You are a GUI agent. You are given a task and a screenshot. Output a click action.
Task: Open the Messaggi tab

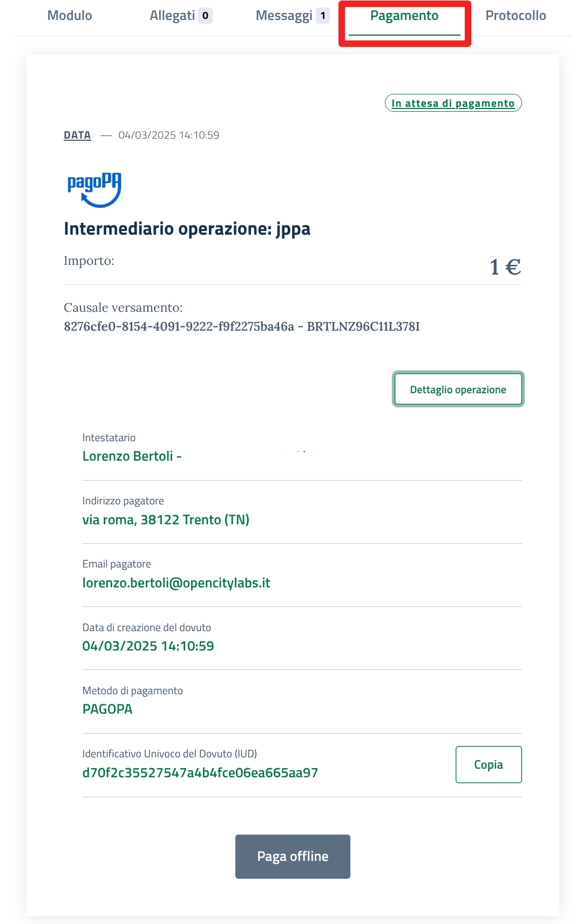pyautogui.click(x=284, y=16)
